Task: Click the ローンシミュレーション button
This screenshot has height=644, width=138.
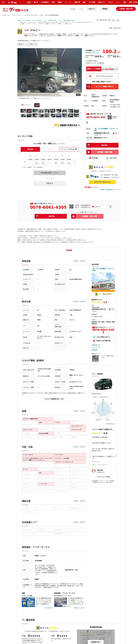Action: tap(102, 76)
